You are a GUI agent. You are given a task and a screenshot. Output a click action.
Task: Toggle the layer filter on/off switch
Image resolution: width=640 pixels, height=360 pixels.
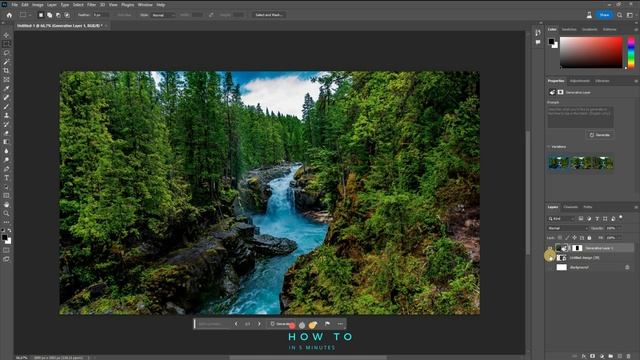621,218
